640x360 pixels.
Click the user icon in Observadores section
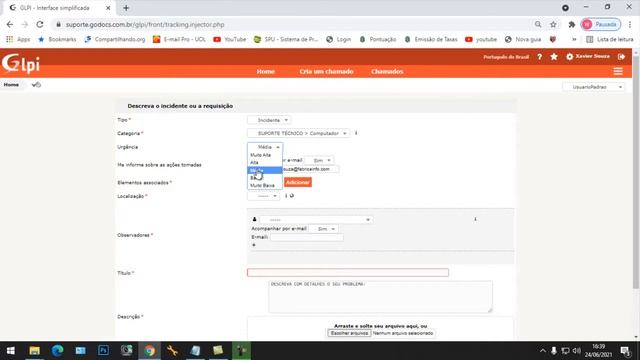click(254, 220)
